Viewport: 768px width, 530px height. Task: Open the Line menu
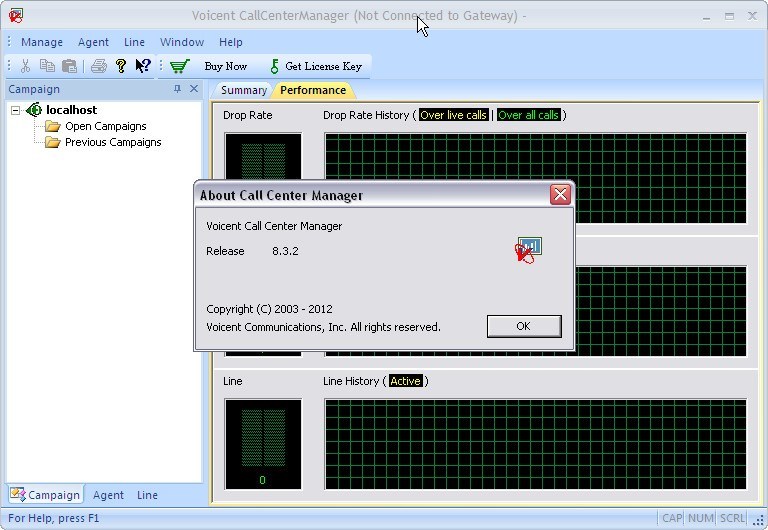[134, 42]
